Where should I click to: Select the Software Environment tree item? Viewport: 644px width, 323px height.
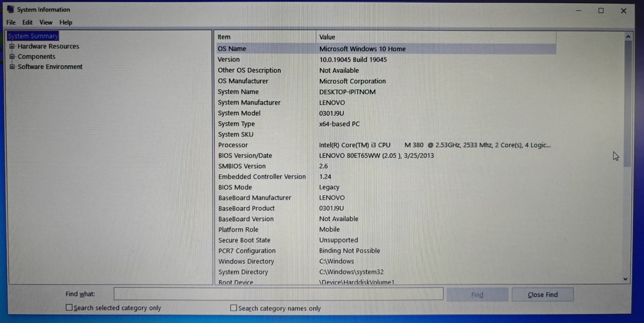[50, 66]
